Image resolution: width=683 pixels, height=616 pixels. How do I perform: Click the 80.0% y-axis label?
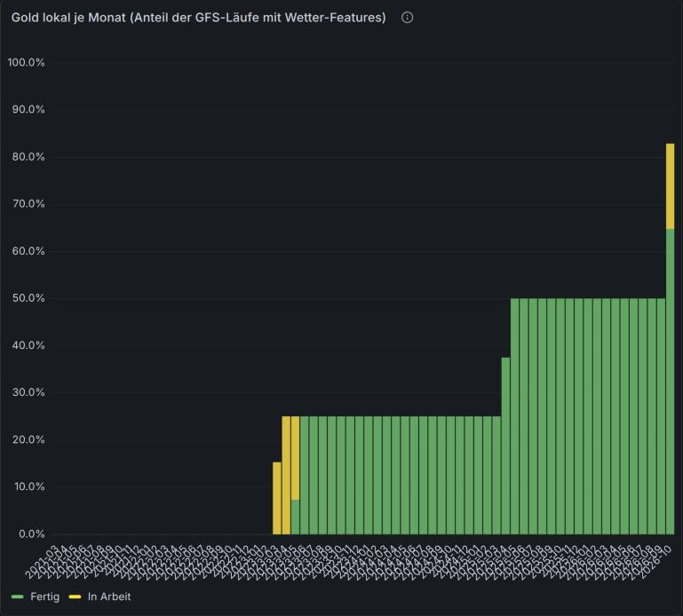click(28, 157)
